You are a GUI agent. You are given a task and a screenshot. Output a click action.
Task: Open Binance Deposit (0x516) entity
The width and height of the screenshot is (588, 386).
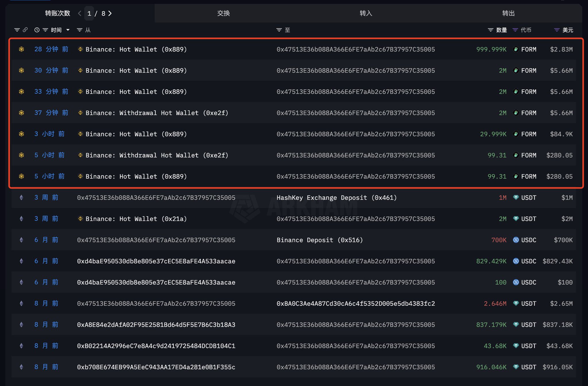320,240
